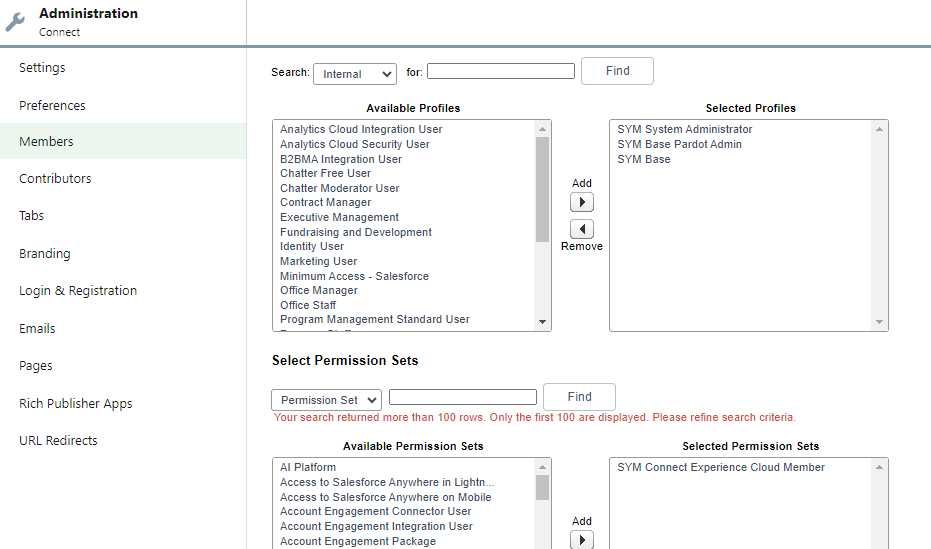Select Account Engagement Integration User
Viewport: 931px width, 549px height.
click(376, 526)
